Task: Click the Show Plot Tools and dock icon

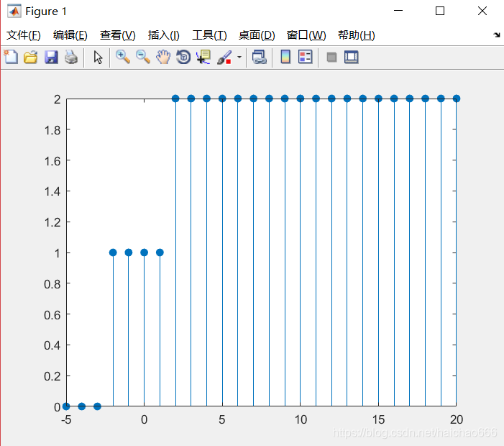Action: coord(352,58)
